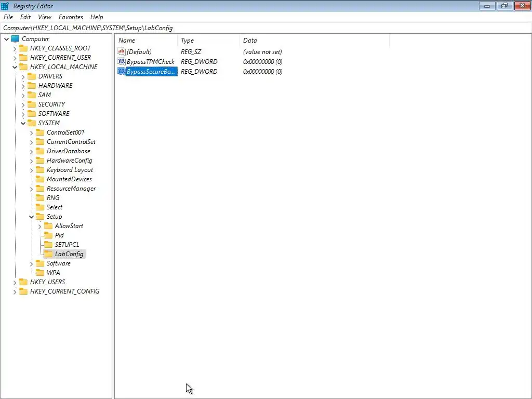Click the HKEY_CLASSES_ROOT folder icon

pos(23,48)
